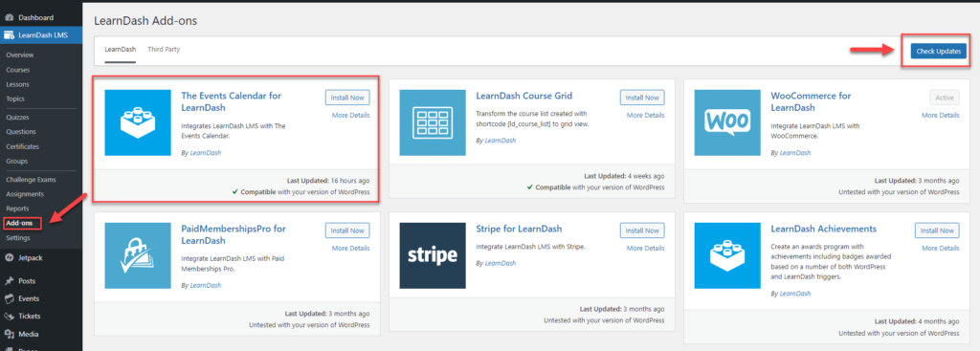Click LearnDash author link under PaidMembershipsPro card

pyautogui.click(x=205, y=285)
